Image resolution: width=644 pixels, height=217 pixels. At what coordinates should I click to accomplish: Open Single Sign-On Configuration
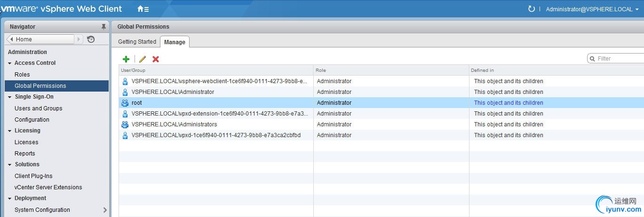click(x=32, y=120)
